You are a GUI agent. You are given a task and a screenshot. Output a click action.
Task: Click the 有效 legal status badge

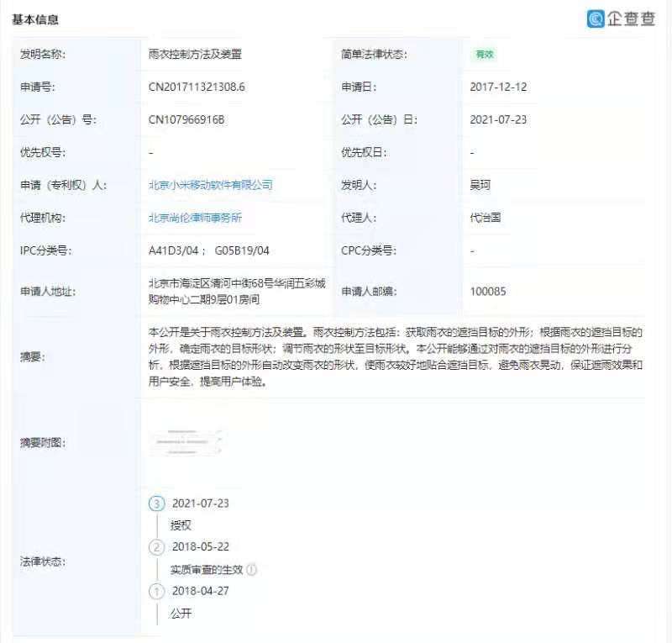click(485, 54)
